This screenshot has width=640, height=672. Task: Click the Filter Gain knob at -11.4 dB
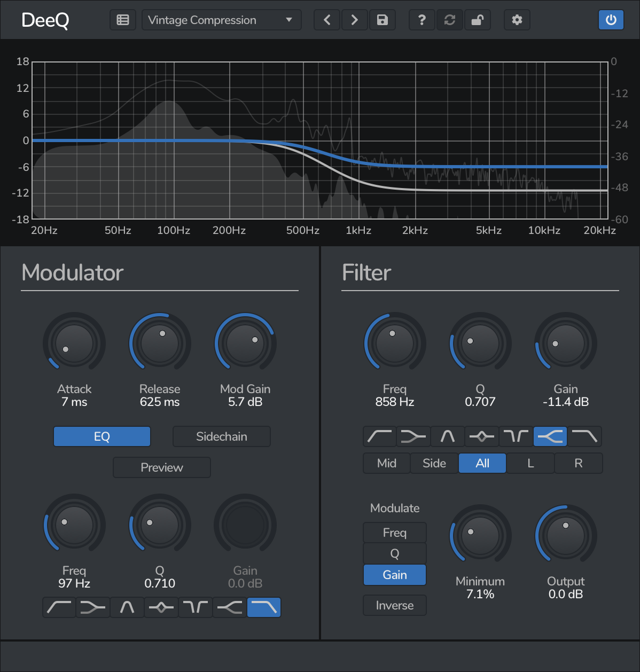[x=566, y=343]
